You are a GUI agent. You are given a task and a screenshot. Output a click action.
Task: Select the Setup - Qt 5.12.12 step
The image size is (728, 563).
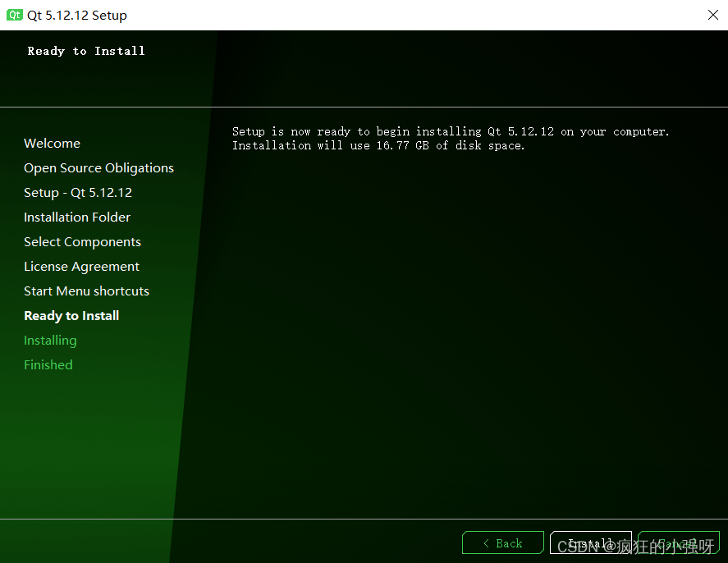[x=78, y=193]
